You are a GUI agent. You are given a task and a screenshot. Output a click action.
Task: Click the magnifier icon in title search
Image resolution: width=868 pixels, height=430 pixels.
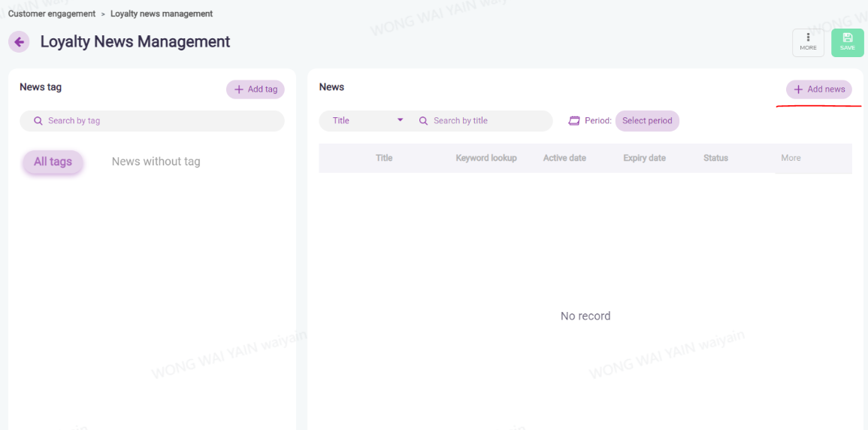pyautogui.click(x=423, y=121)
